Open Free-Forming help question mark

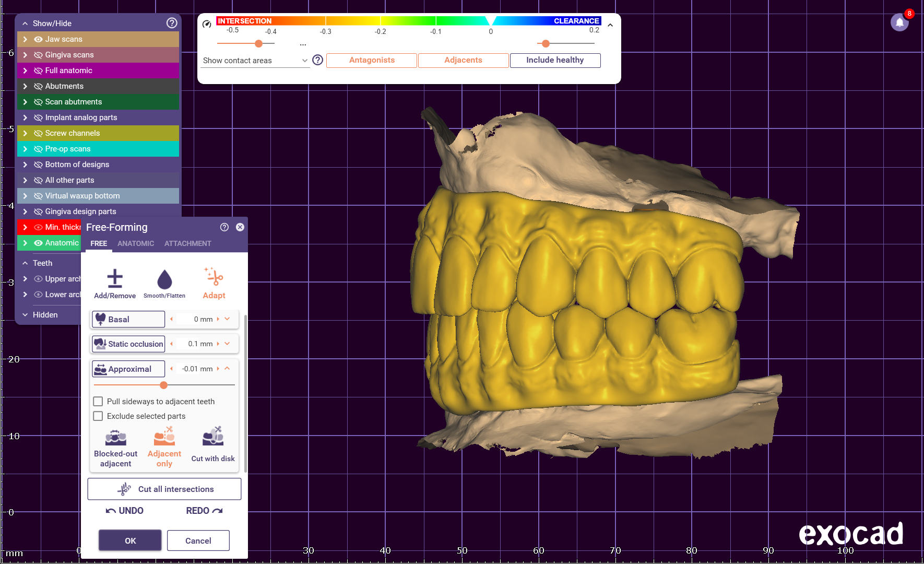pos(224,227)
